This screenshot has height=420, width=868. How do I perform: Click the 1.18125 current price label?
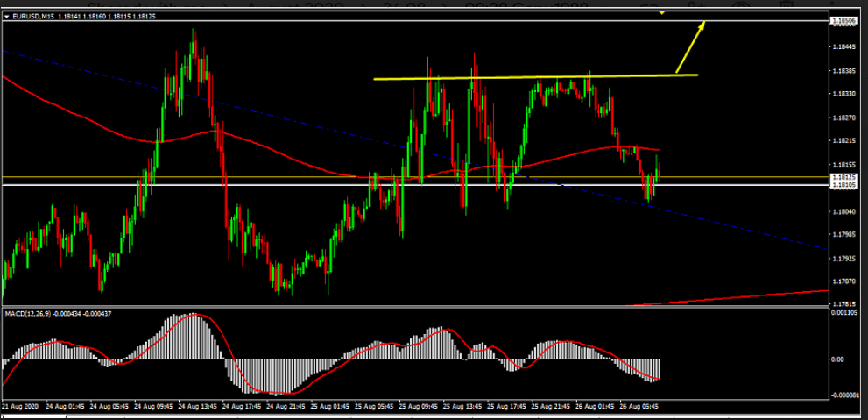[844, 177]
